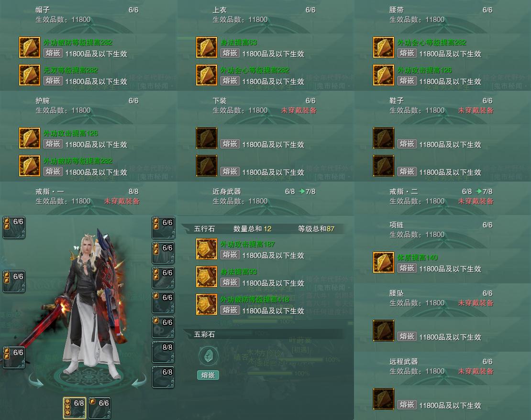Click 外功破防等级提高418 five-element stone icon

point(207,304)
